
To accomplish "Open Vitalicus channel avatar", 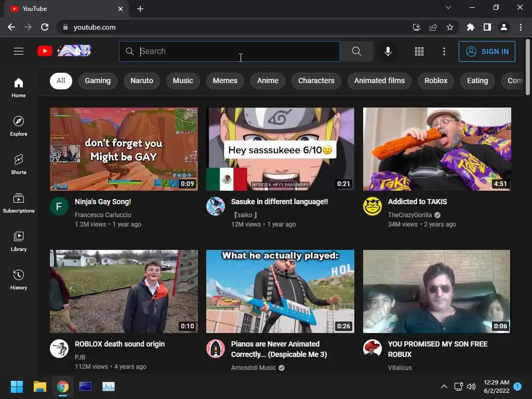I will point(372,349).
